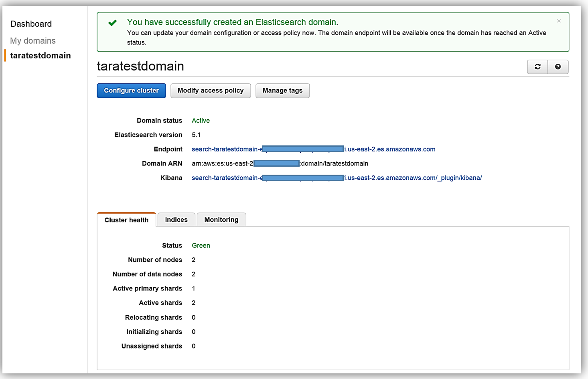Open My domains in the sidebar

click(33, 41)
